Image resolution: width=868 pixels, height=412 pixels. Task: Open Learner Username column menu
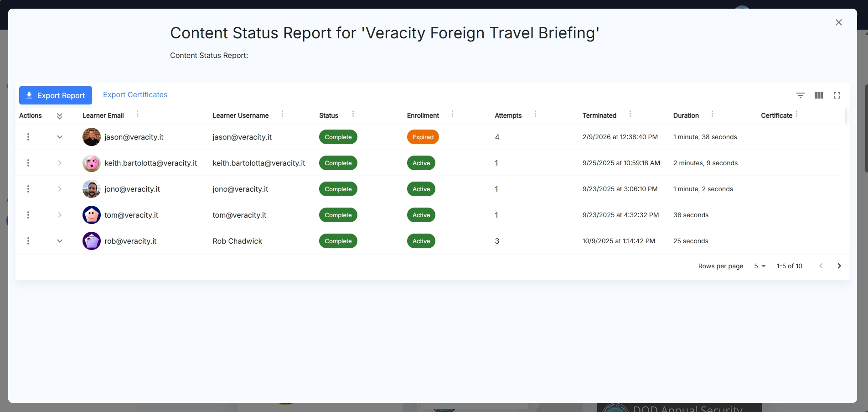(282, 114)
